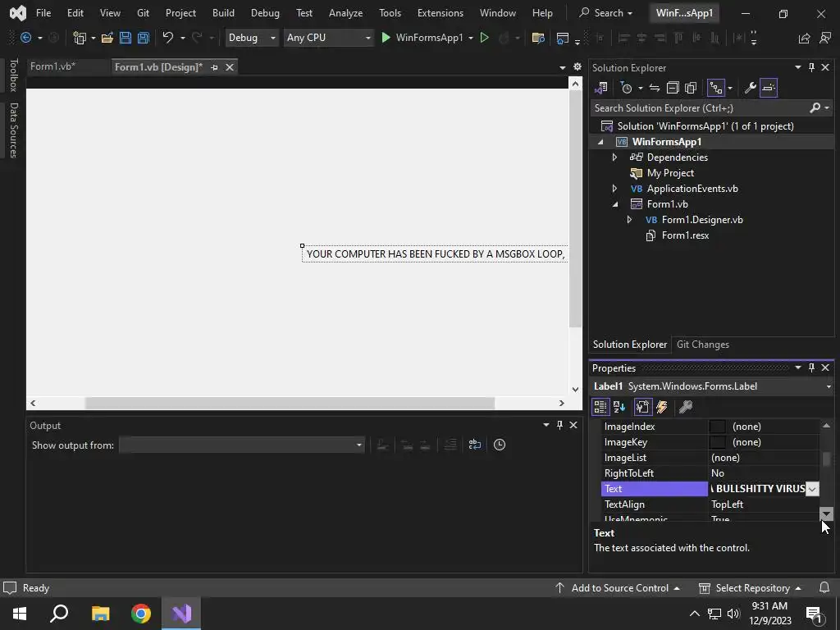Click the Output clock timestamp icon
Screen dimensions: 840x630
pyautogui.click(x=500, y=445)
